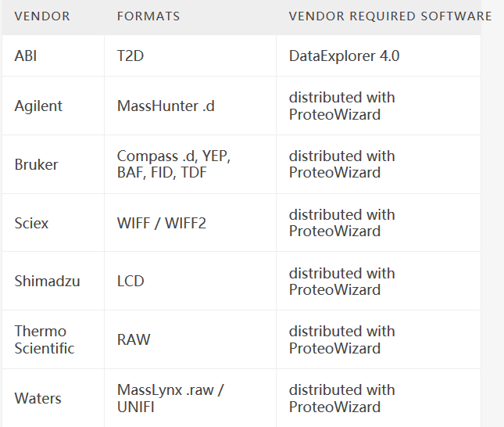
Task: Click the VENDOR column header
Action: (42, 16)
